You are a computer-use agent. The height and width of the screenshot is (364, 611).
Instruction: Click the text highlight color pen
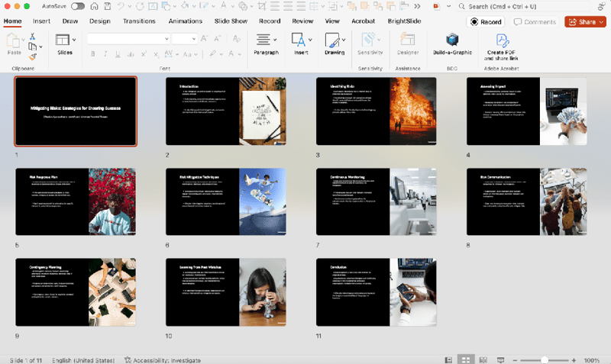pos(212,54)
